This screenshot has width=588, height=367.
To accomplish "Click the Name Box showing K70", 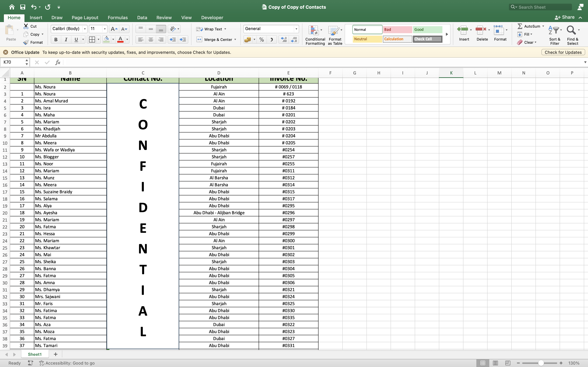I will point(13,62).
